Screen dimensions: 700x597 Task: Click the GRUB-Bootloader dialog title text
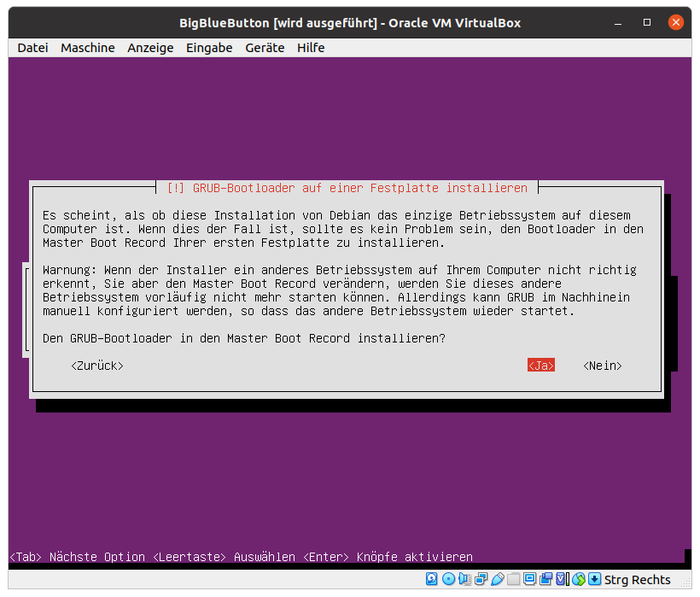pos(347,188)
